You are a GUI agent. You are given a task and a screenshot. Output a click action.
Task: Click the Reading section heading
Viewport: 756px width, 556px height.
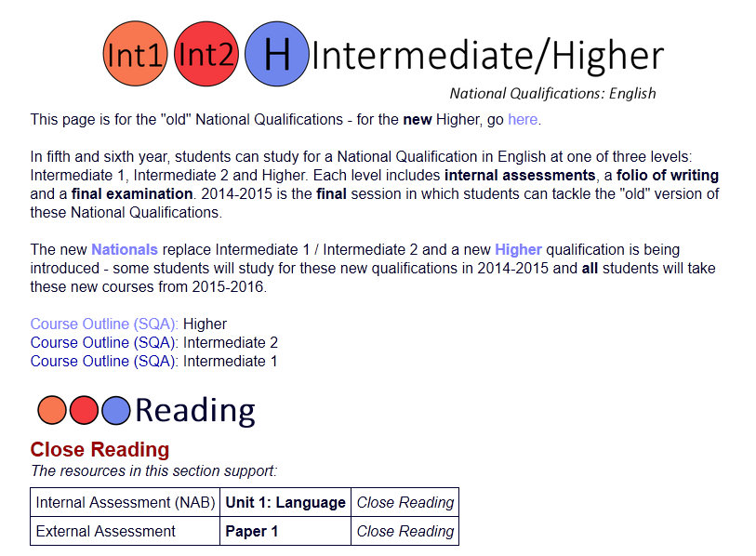click(x=195, y=411)
